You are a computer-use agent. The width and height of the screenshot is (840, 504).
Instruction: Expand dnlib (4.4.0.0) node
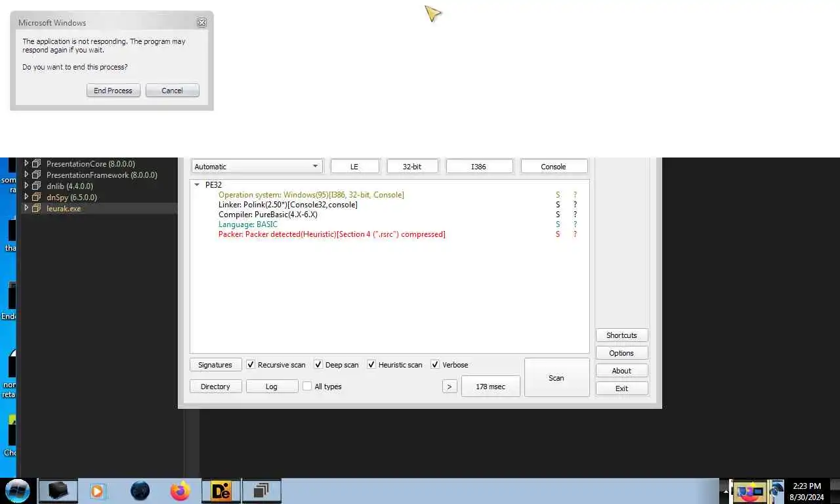click(x=27, y=186)
